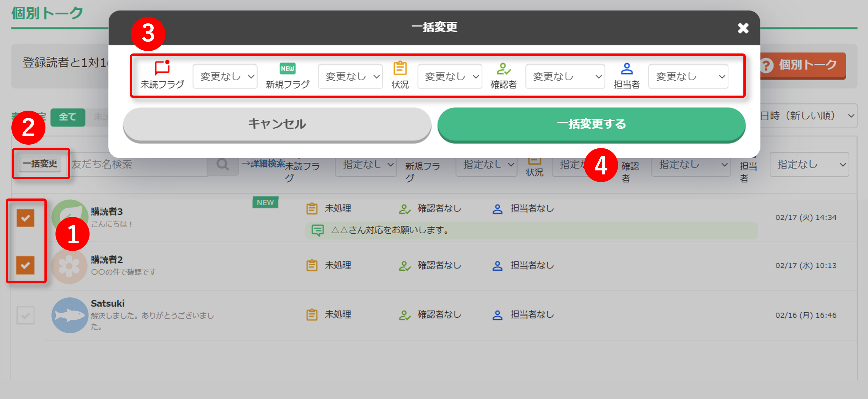Click the 友だち名検索 input field
The width and height of the screenshot is (868, 399).
138,164
